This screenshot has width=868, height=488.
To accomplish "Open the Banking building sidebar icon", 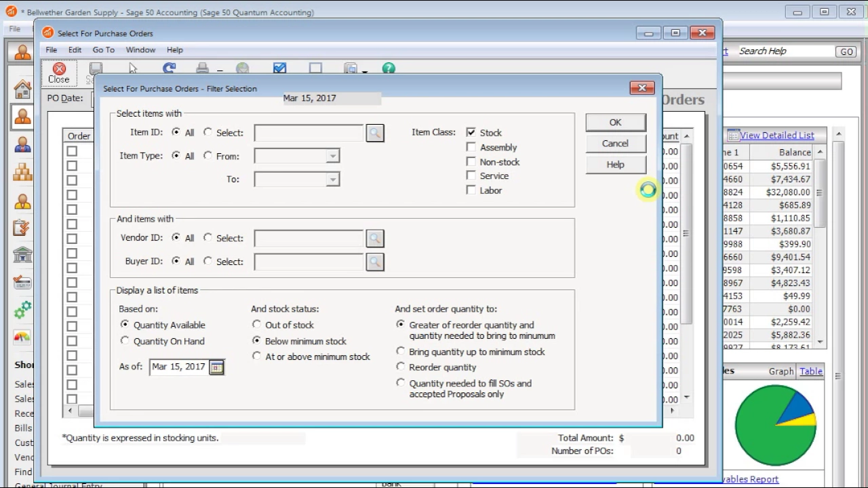I will tap(22, 255).
